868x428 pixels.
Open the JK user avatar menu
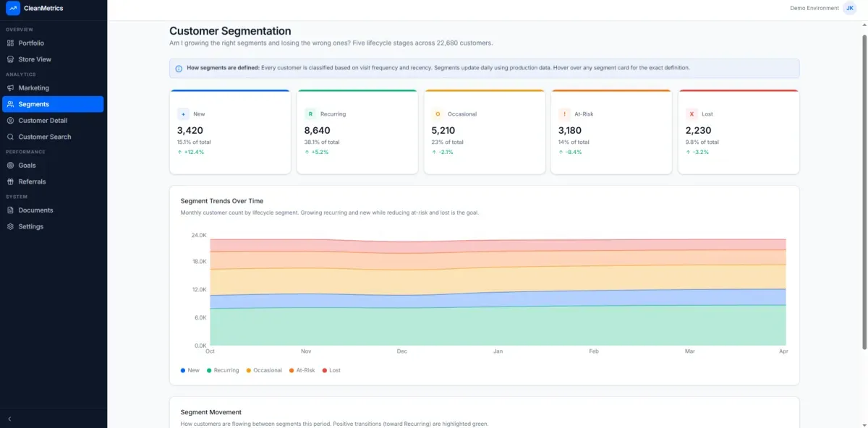click(x=849, y=8)
